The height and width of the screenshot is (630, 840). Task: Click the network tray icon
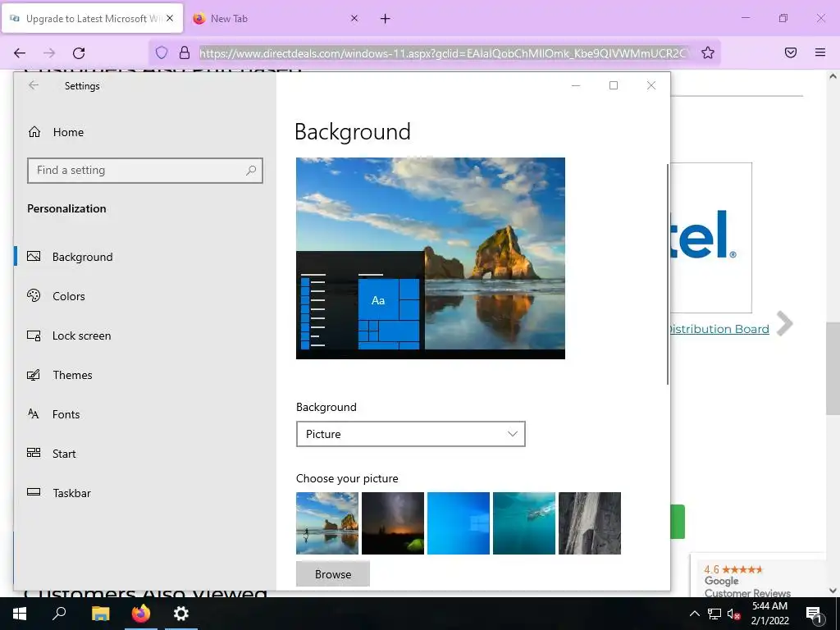[x=714, y=614]
